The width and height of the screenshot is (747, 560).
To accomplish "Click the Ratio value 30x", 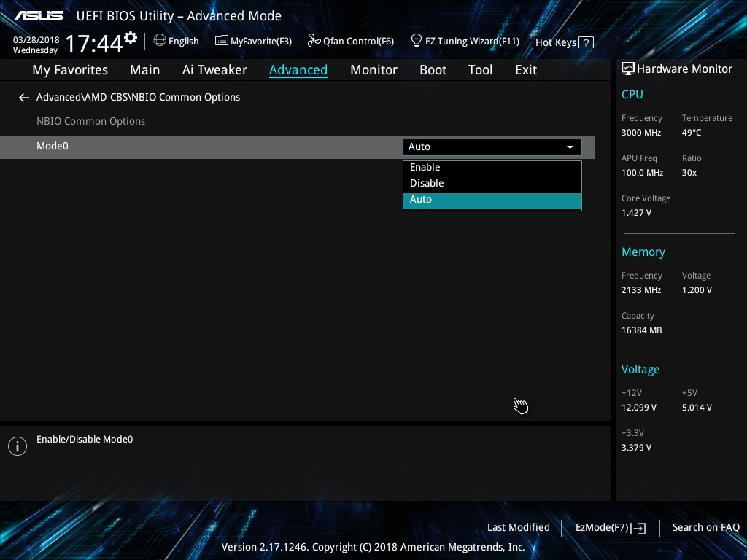I will point(689,173).
